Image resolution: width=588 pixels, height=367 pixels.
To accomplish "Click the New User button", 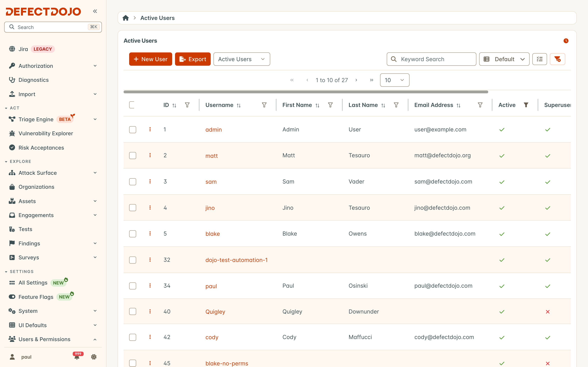I will 150,59.
